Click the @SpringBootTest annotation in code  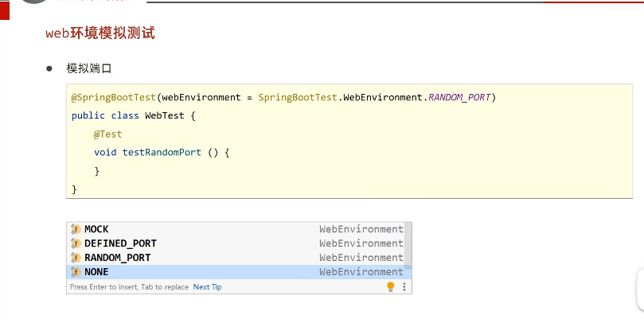click(x=113, y=98)
